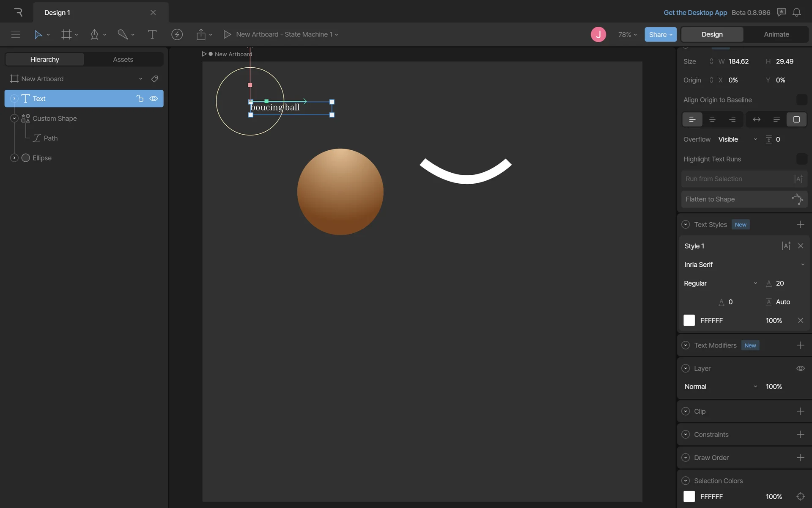Viewport: 812px width, 508px height.
Task: Expand the Ellipse tree item
Action: [x=14, y=158]
